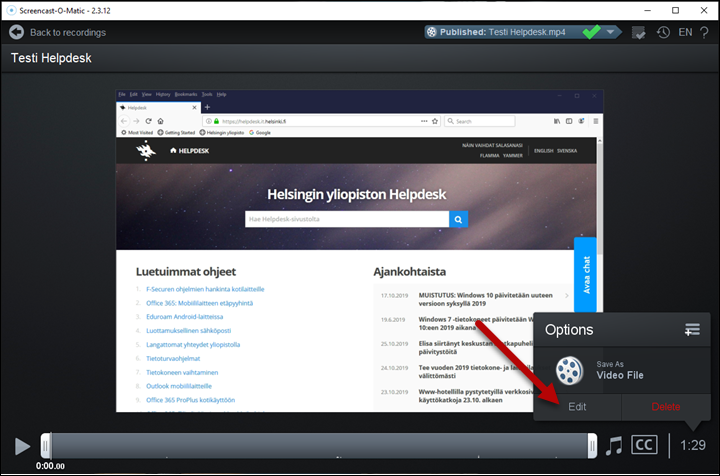
Task: Click the 0:00.00 time position label
Action: (x=50, y=466)
